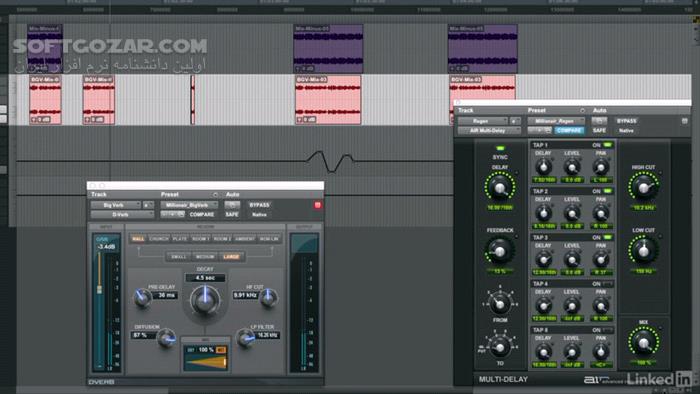Open Millionair_BigVerb preset dropdown
The image size is (700, 394).
pyautogui.click(x=189, y=205)
